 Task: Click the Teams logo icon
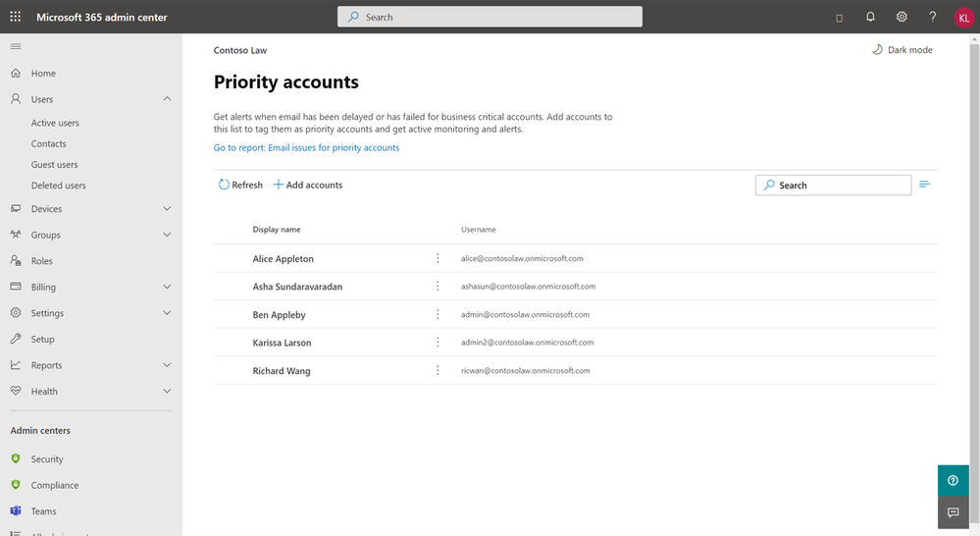[16, 511]
